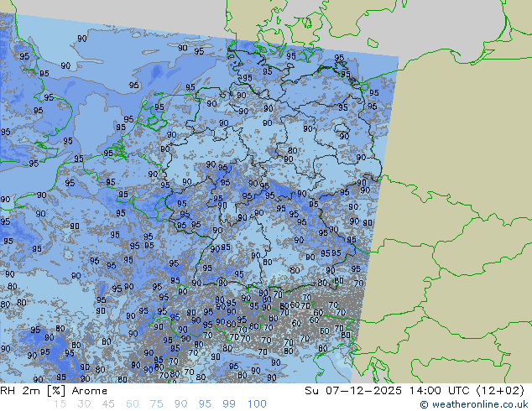Click the legend value 99
Image resolution: width=532 pixels, height=411 pixels.
229,404
